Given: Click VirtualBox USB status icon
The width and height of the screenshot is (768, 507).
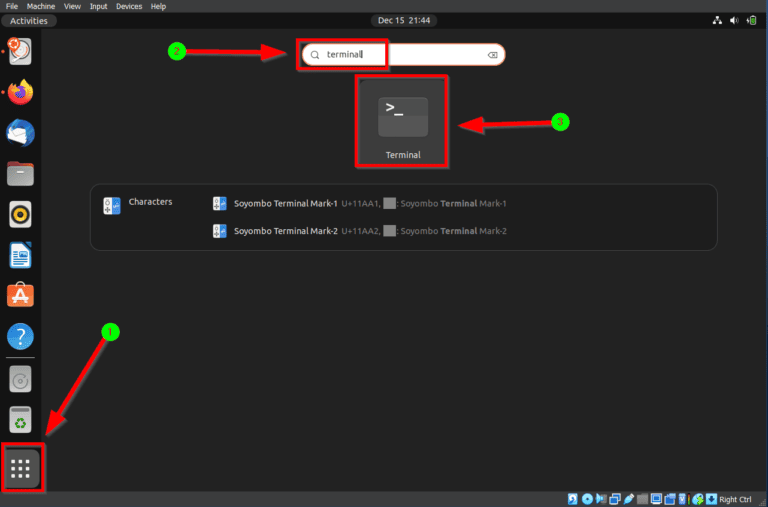Looking at the screenshot, I should coord(629,499).
